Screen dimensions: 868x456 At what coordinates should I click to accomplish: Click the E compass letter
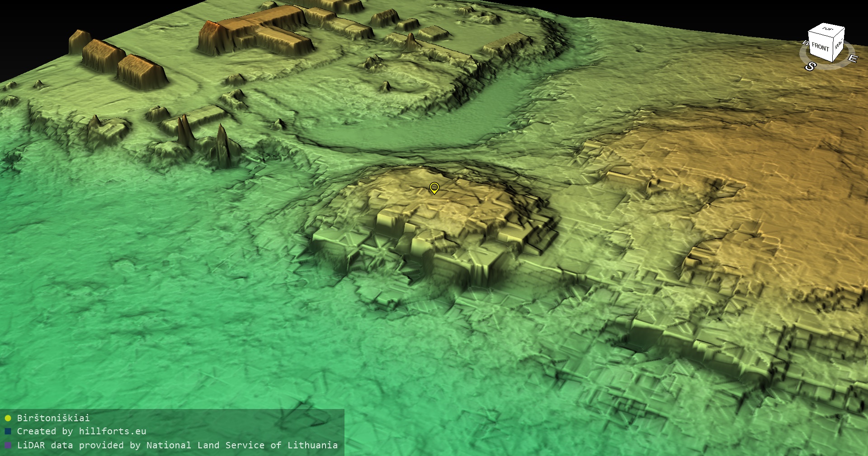pos(852,59)
